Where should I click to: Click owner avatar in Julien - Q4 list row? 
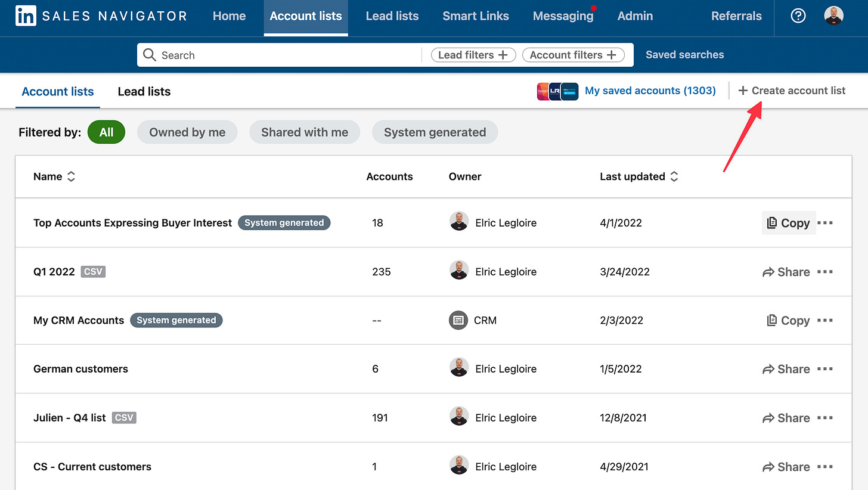pos(458,417)
